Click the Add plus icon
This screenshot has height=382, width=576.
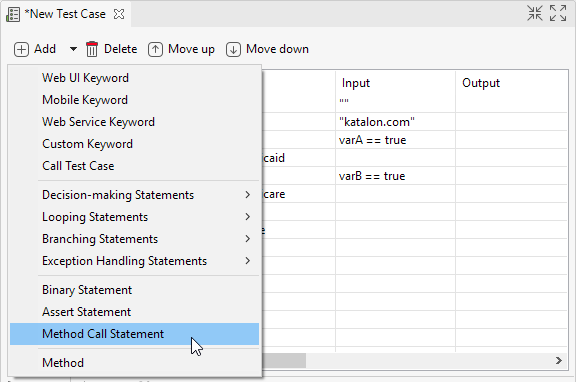pyautogui.click(x=21, y=49)
